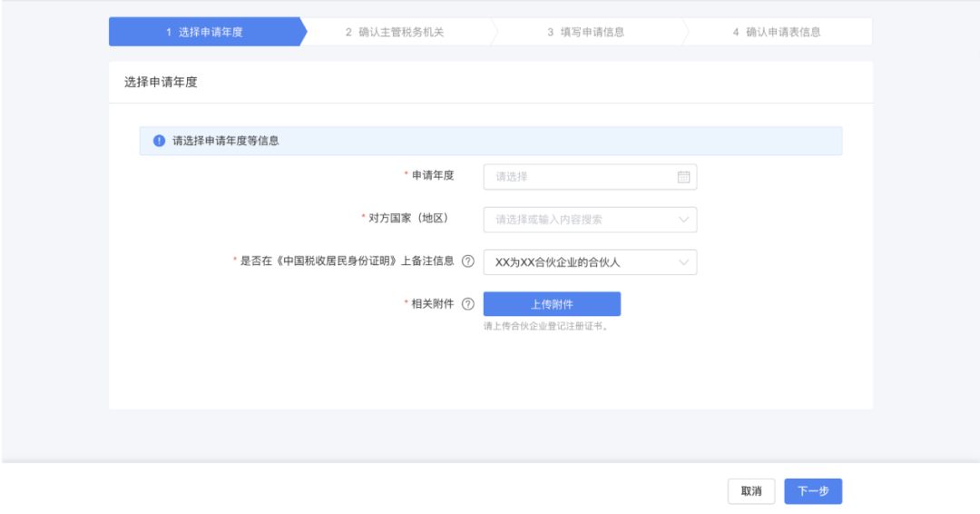Open step 3 填写申请信息

pos(585,32)
